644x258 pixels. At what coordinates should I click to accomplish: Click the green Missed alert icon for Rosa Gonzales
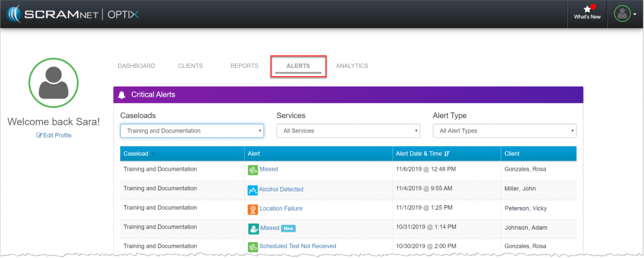253,169
